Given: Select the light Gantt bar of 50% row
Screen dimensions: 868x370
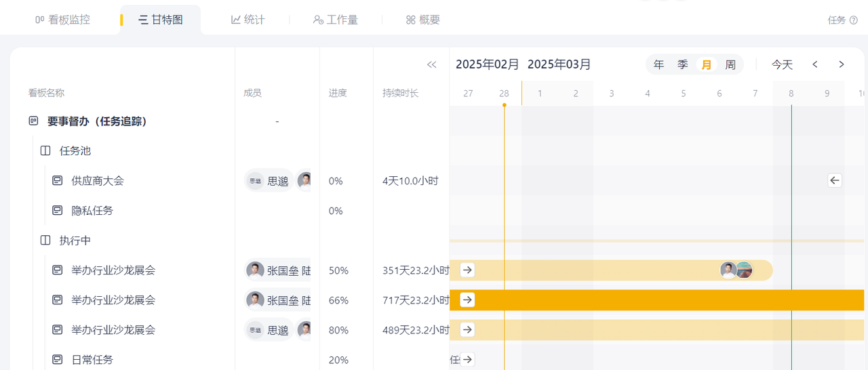Looking at the screenshot, I should [611, 270].
